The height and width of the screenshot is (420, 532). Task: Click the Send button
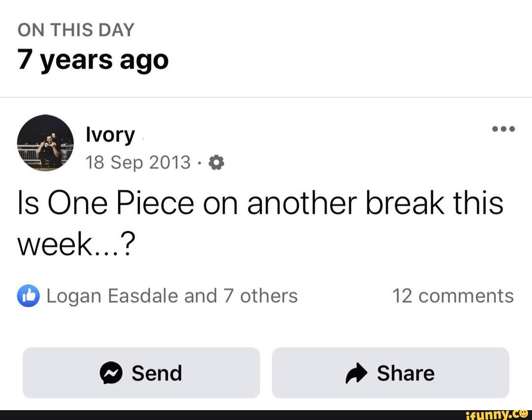pyautogui.click(x=141, y=373)
